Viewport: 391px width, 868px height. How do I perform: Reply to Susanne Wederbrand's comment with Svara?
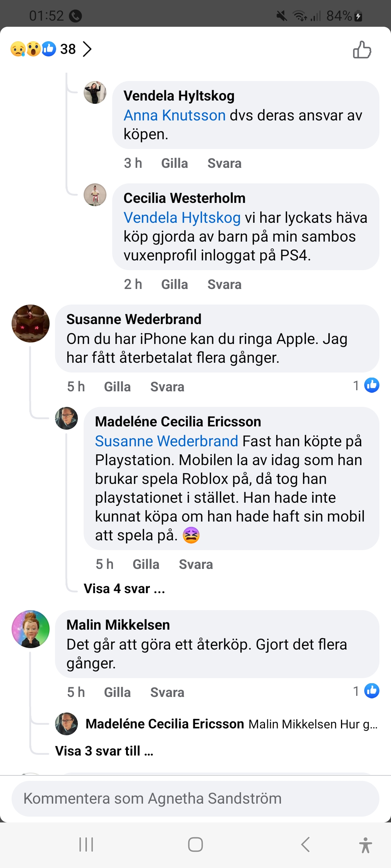167,387
